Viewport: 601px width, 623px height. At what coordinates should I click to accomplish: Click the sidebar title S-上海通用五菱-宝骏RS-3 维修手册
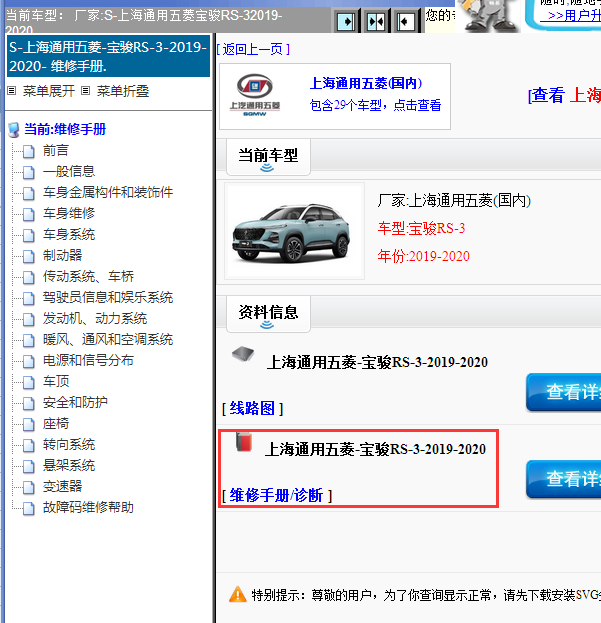(108, 56)
